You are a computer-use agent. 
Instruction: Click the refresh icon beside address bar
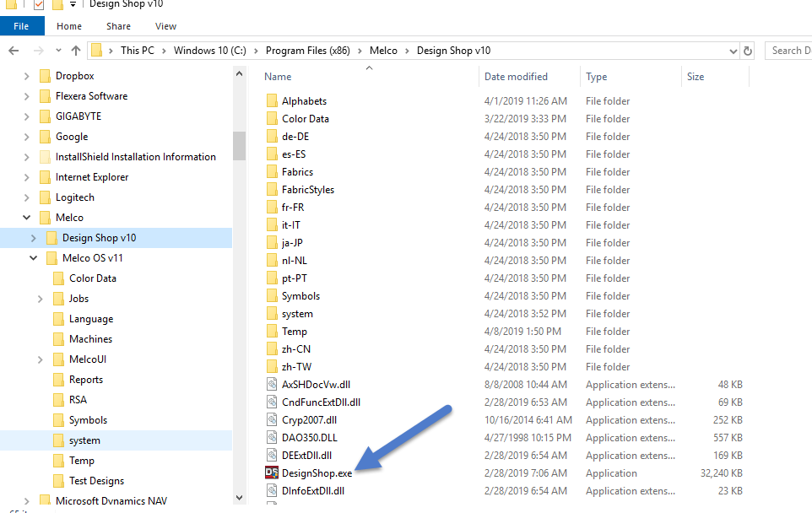[x=747, y=51]
